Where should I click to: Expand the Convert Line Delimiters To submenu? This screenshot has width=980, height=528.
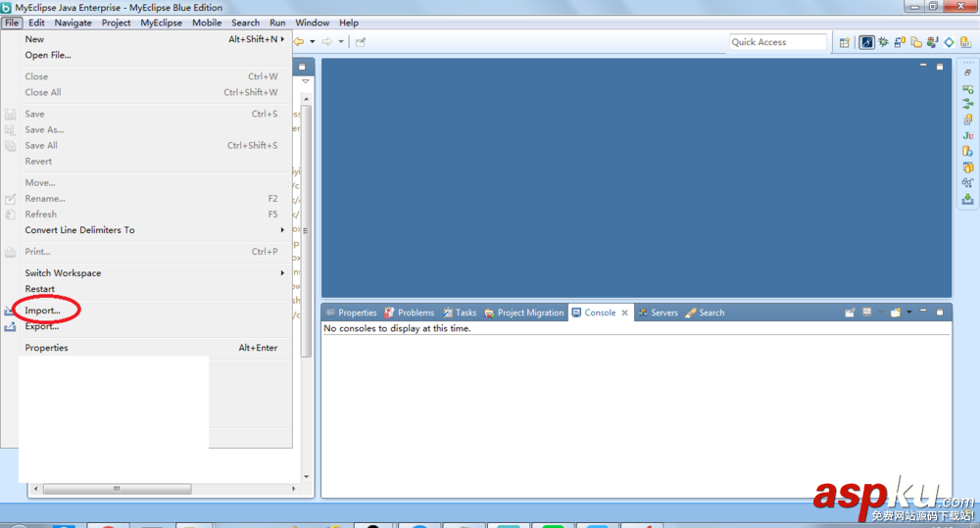click(282, 230)
